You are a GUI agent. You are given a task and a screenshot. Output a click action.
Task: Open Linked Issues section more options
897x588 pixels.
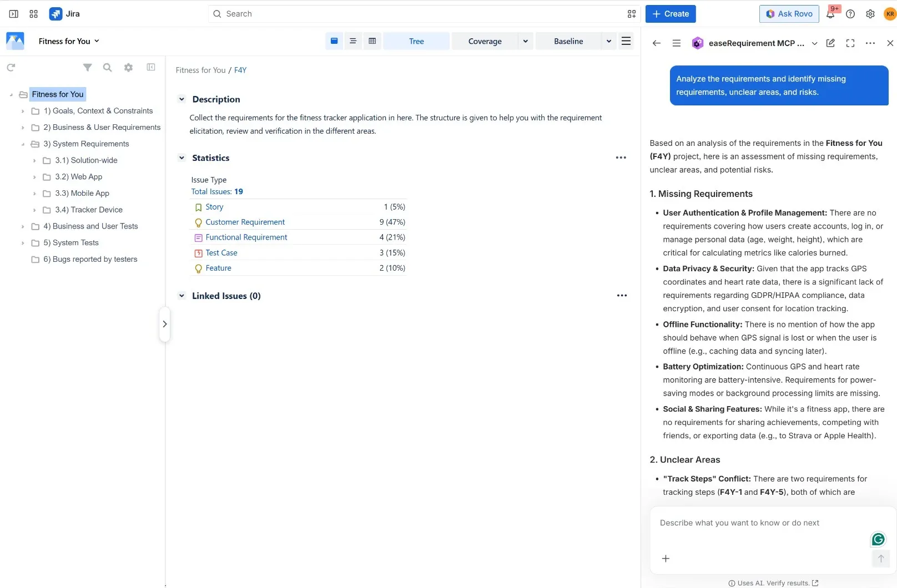(622, 296)
